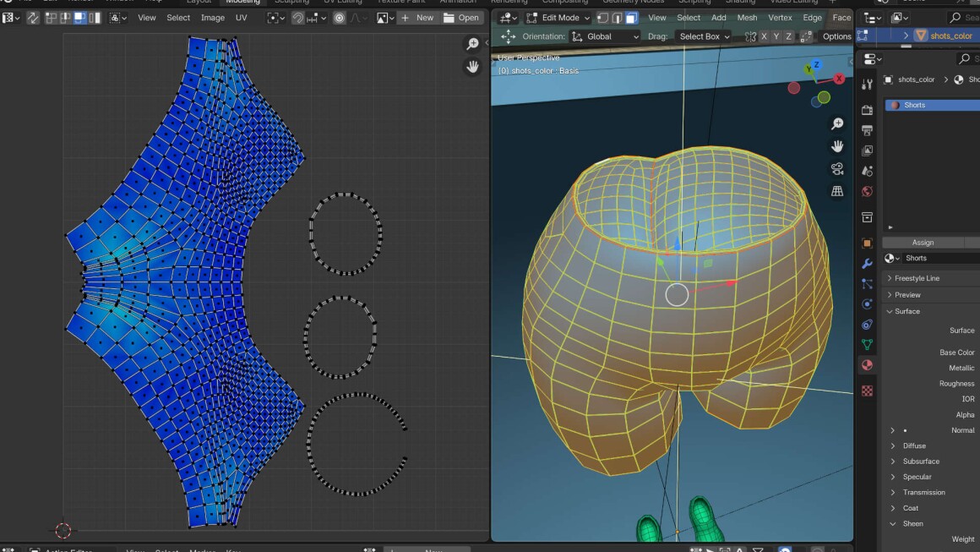This screenshot has height=552, width=980.
Task: Open the Edit Mode dropdown
Action: coord(558,18)
